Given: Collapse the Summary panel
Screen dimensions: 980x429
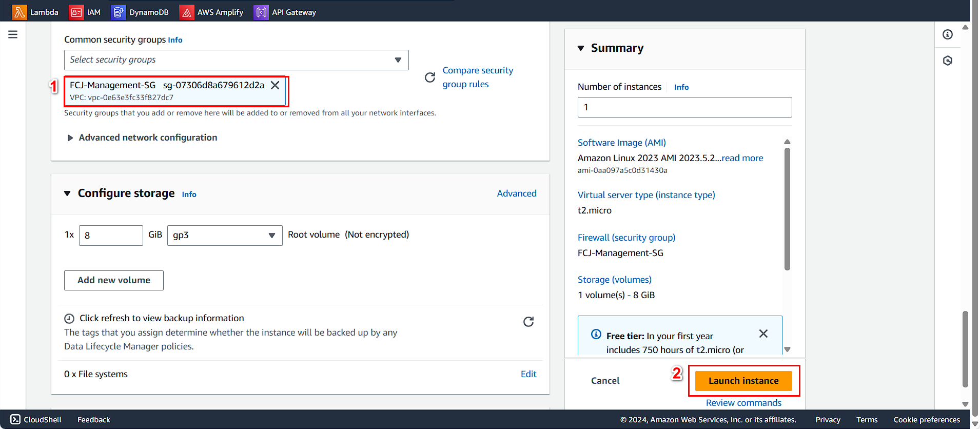Looking at the screenshot, I should [x=581, y=48].
